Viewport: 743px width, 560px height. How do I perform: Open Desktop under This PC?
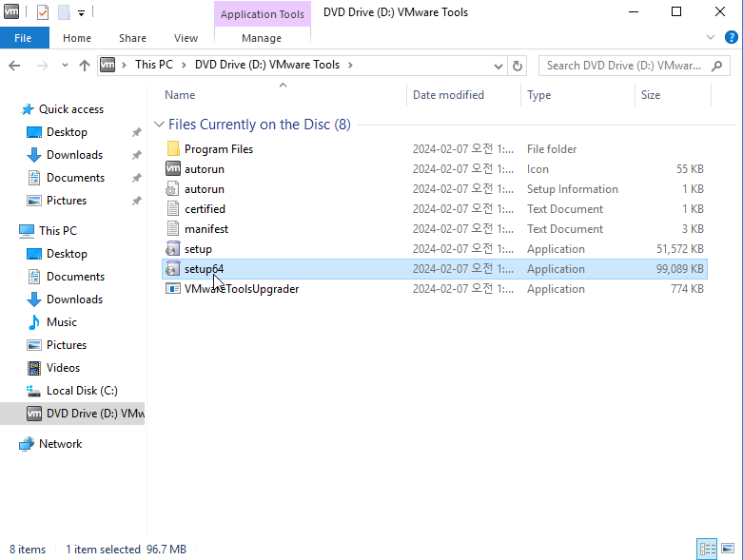pyautogui.click(x=67, y=254)
